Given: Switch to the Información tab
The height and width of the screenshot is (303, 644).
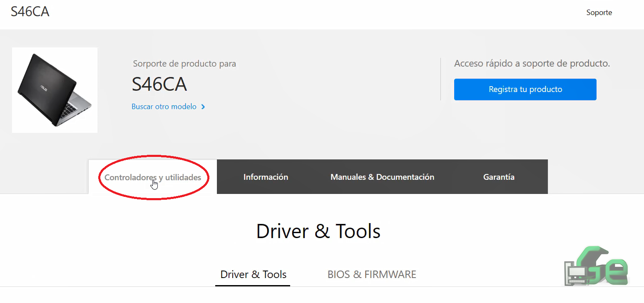Looking at the screenshot, I should click(x=266, y=177).
